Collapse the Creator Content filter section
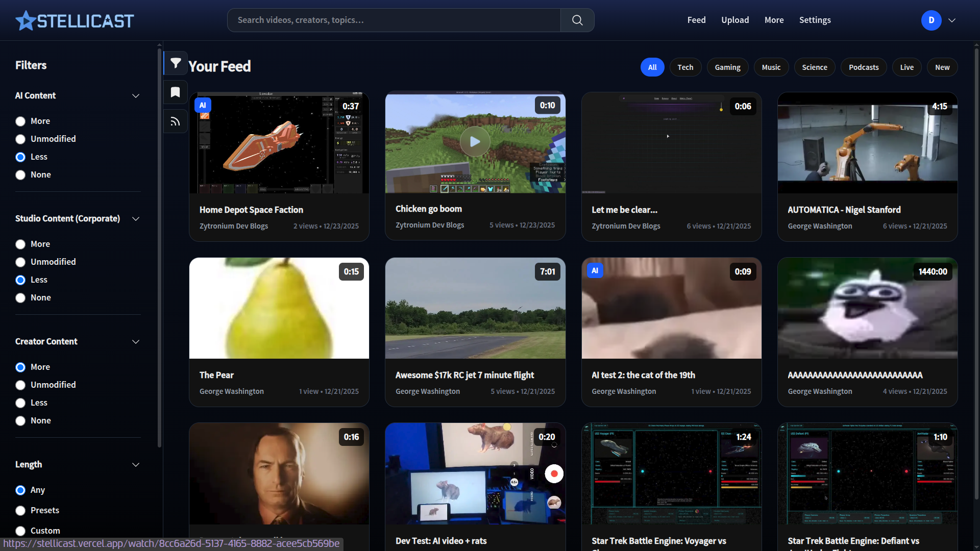The image size is (980, 551). 136,342
